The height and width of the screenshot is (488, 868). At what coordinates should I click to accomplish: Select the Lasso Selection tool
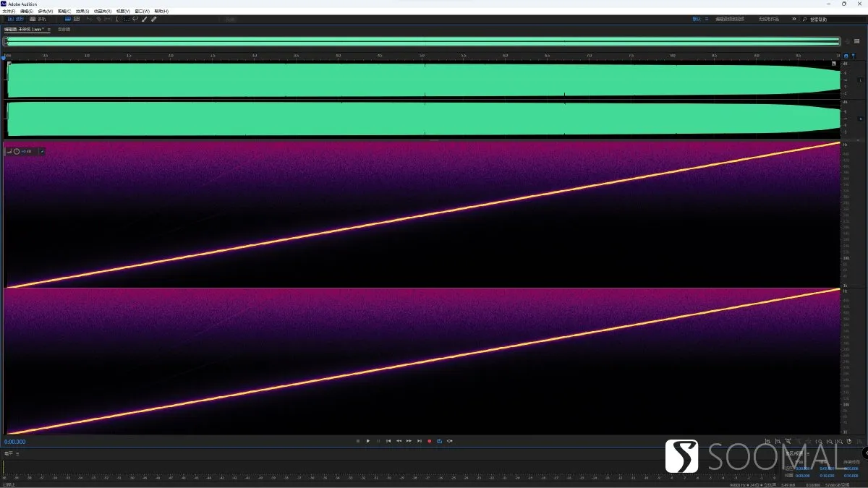(135, 19)
